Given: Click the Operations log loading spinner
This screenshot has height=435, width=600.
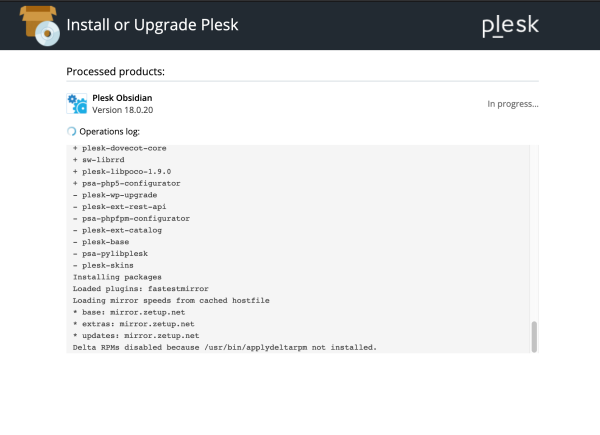Looking at the screenshot, I should 71,132.
